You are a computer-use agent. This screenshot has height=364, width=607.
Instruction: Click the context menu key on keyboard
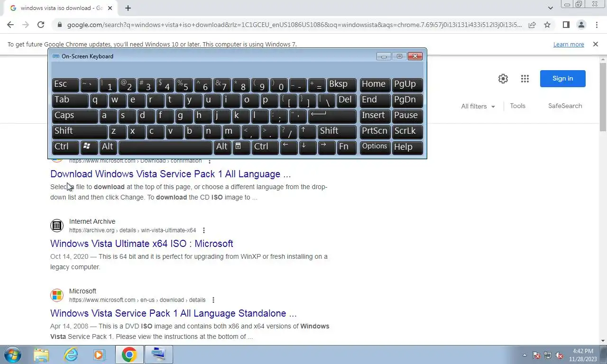241,147
